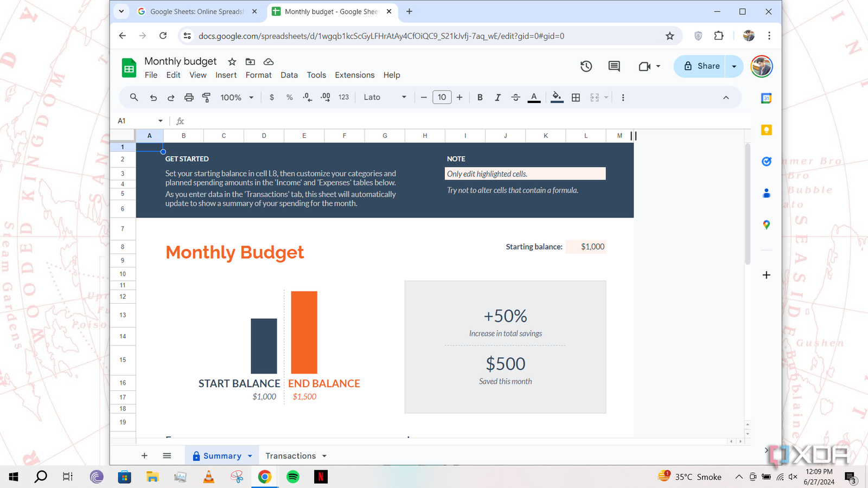
Task: Open the File menu
Action: 151,75
